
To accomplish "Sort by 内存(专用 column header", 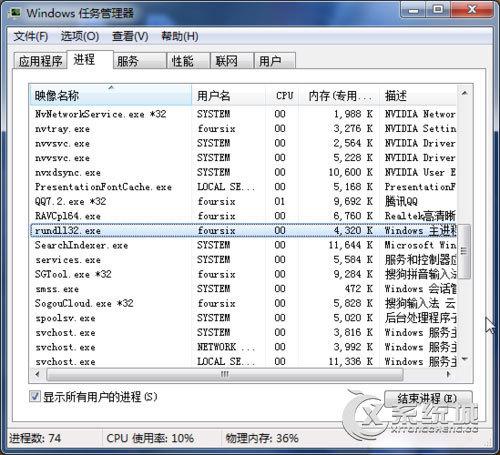I will (x=339, y=96).
